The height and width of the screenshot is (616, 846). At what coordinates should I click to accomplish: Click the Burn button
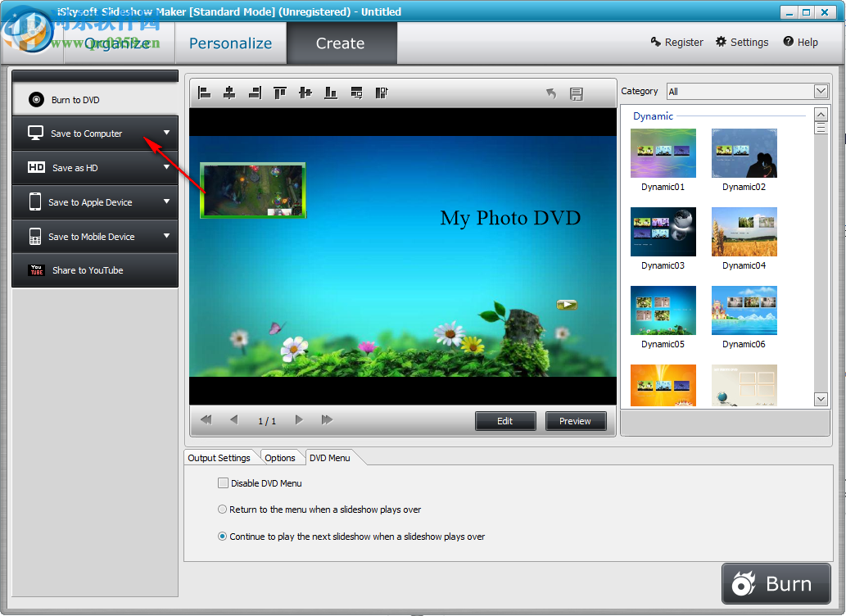pyautogui.click(x=776, y=583)
